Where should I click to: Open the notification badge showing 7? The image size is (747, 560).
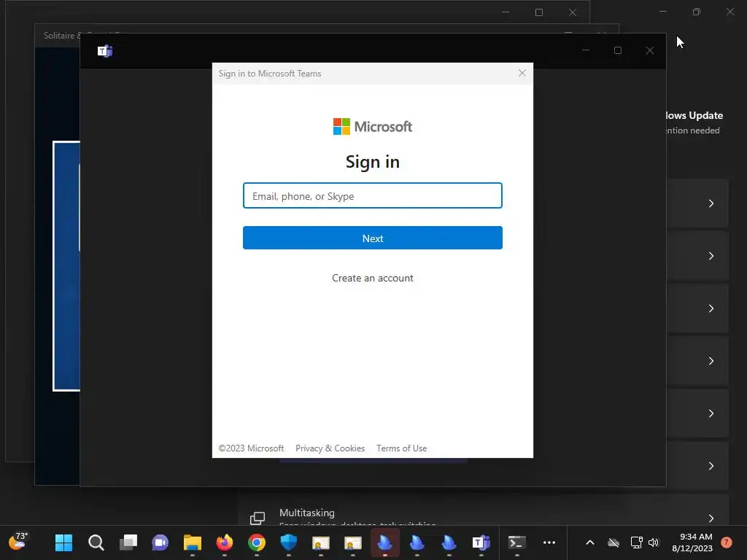pyautogui.click(x=726, y=542)
